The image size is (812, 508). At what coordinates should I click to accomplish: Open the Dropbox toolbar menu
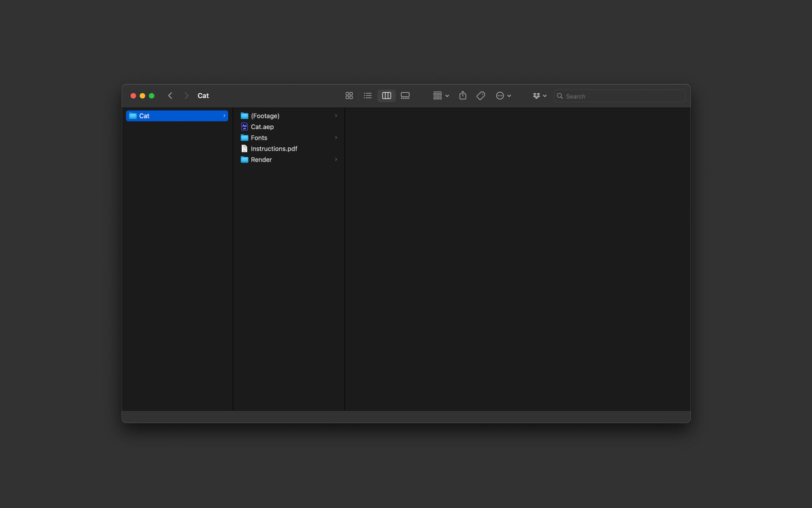pyautogui.click(x=539, y=96)
